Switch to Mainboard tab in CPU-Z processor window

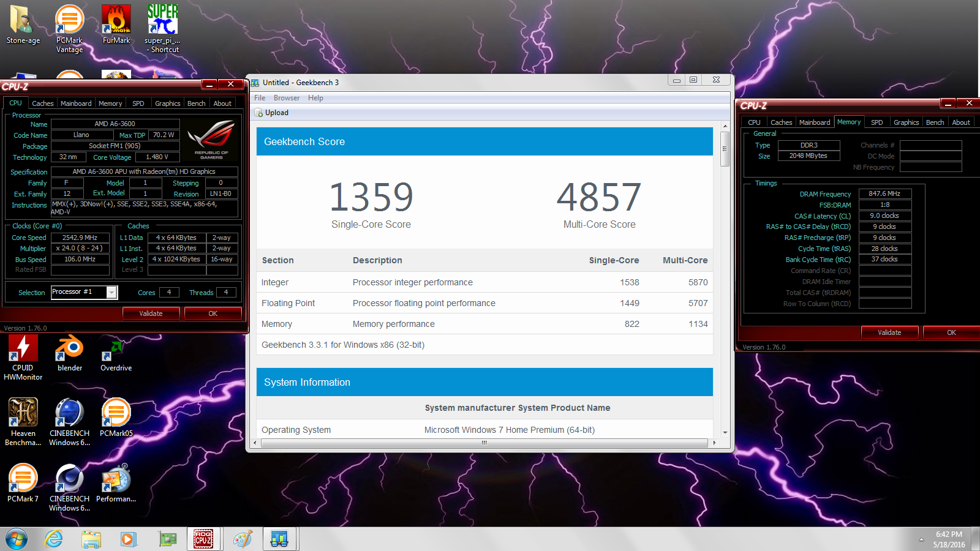pos(76,103)
